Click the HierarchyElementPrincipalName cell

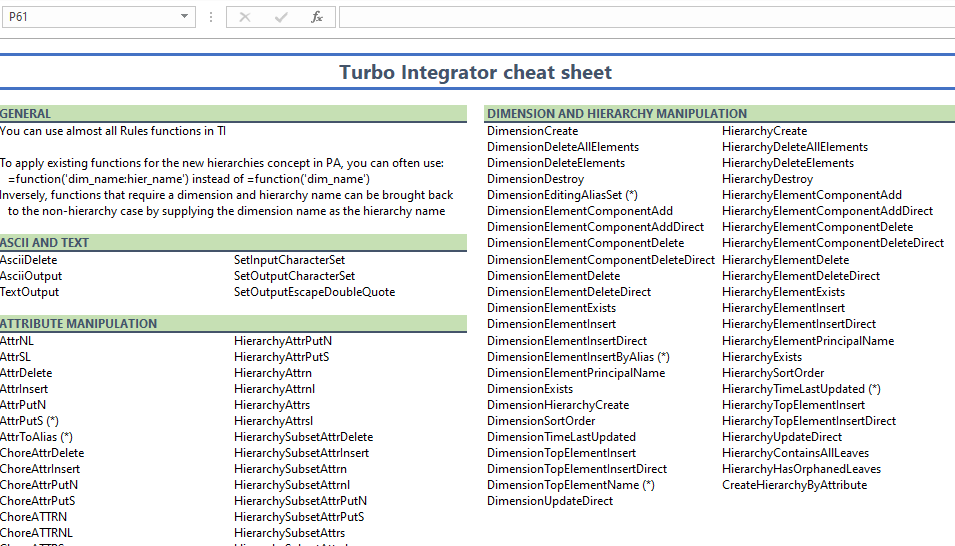click(x=808, y=341)
